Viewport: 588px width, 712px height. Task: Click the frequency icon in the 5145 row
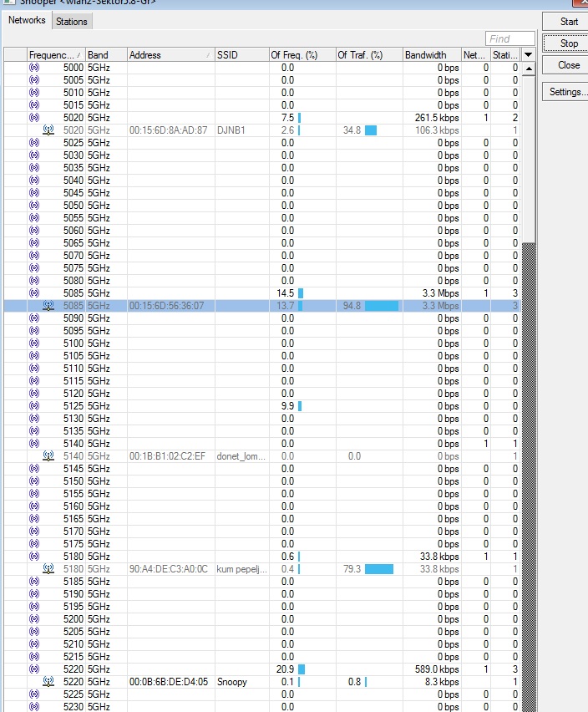point(34,469)
